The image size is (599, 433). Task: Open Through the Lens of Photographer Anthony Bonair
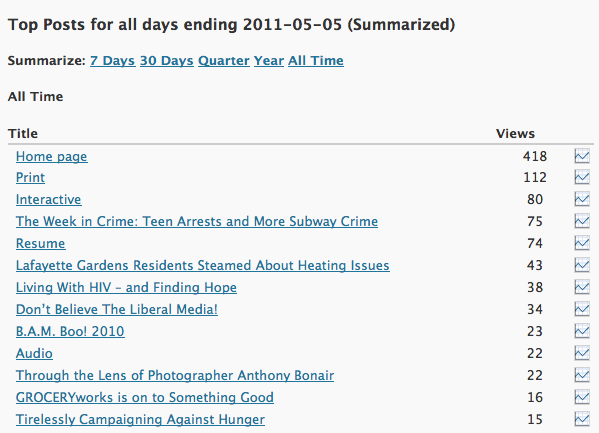point(175,376)
